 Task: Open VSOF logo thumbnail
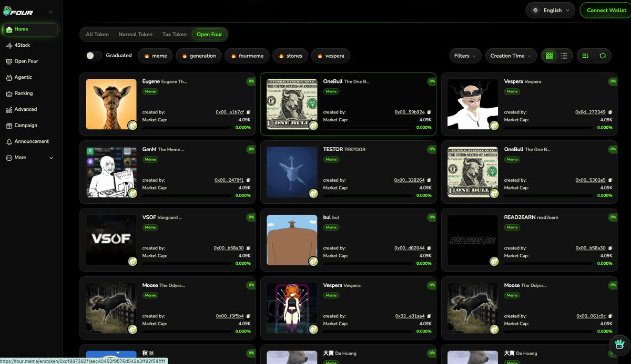pos(111,240)
